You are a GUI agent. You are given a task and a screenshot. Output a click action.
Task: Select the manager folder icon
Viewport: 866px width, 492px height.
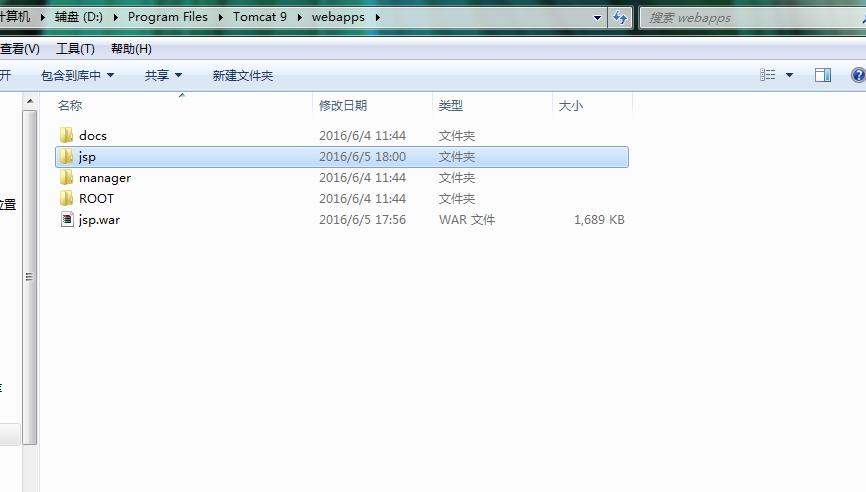(66, 177)
